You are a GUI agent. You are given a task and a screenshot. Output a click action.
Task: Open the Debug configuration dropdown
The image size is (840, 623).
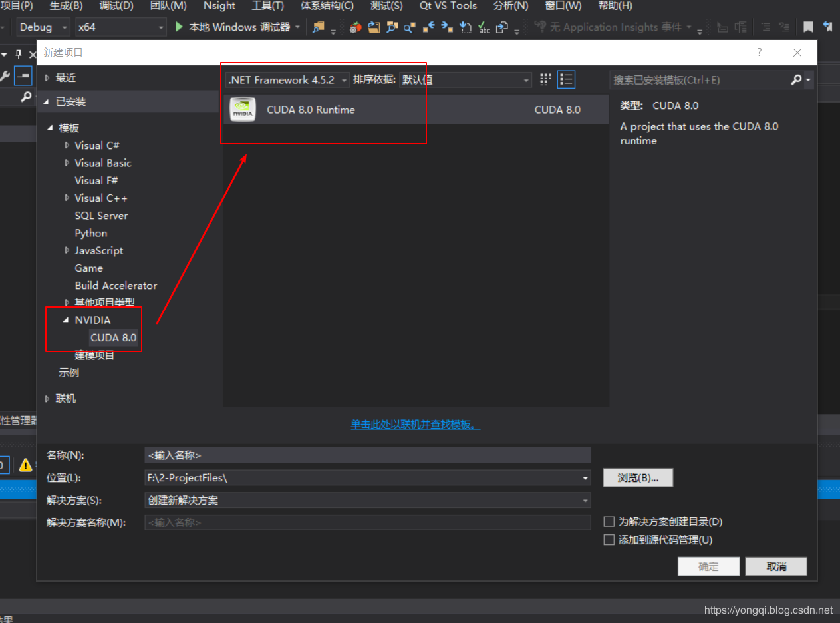click(44, 27)
